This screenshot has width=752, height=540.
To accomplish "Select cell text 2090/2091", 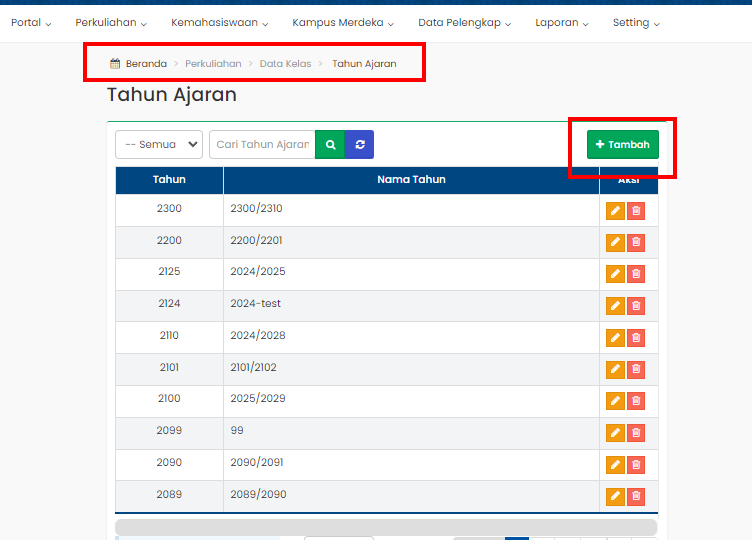I will click(257, 462).
